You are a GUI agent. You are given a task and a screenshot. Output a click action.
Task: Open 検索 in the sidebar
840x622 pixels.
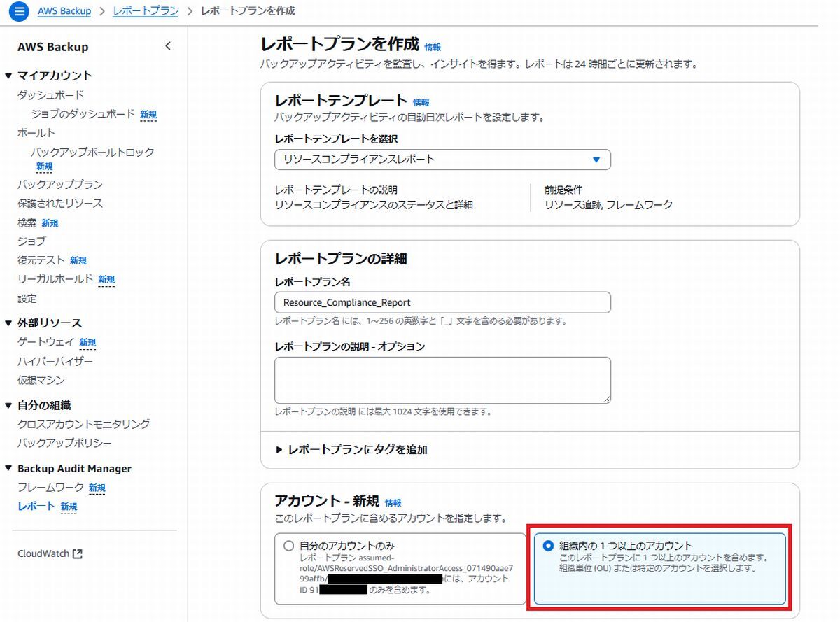point(27,222)
